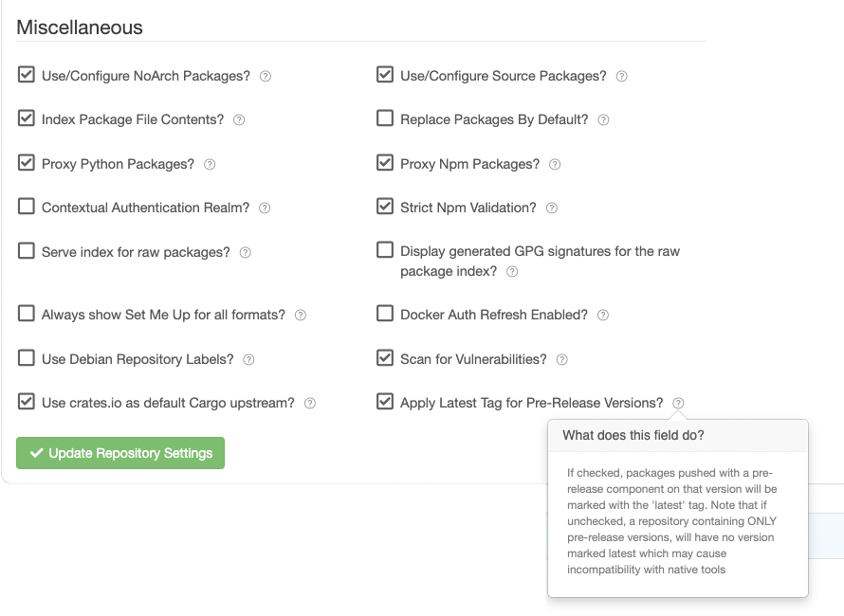Click Update Repository Settings button
Viewport: 844px width, 616px height.
tap(120, 453)
